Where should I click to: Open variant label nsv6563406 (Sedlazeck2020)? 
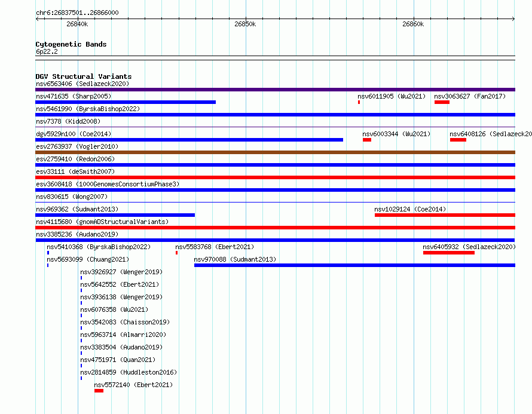(82, 84)
